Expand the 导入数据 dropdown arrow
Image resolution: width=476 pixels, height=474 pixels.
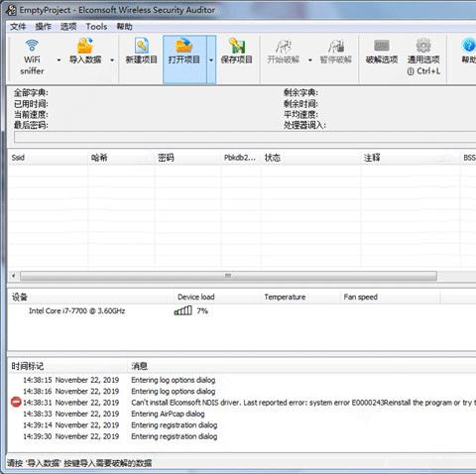pyautogui.click(x=112, y=59)
